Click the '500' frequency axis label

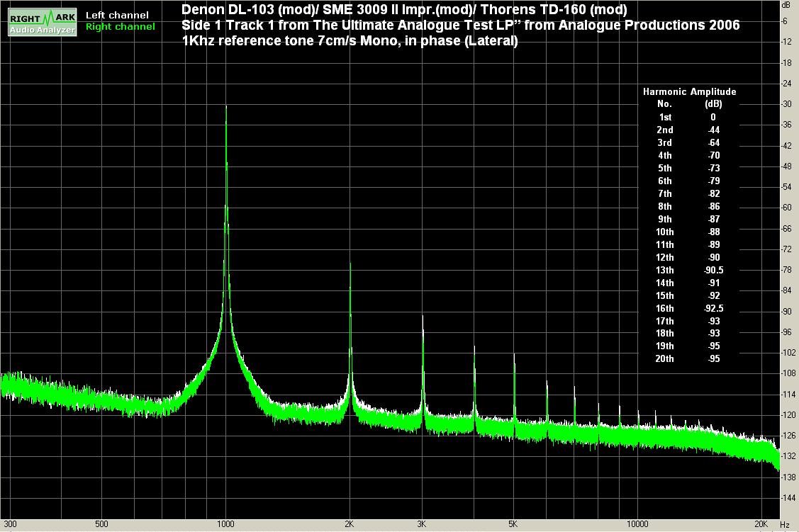101,524
